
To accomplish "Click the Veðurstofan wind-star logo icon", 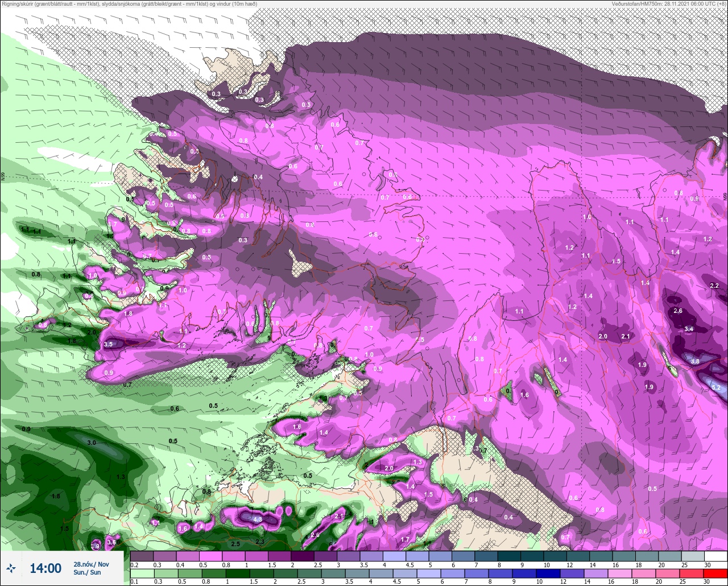I will pyautogui.click(x=11, y=567).
